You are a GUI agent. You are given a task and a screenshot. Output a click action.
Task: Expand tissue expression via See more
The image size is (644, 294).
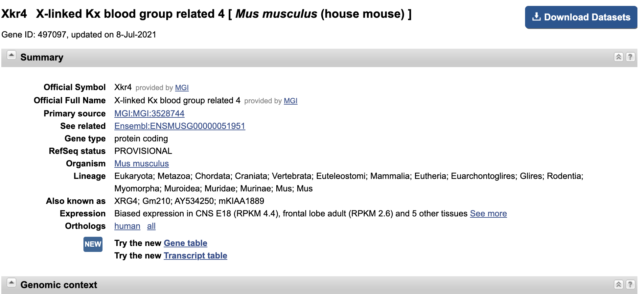coord(489,213)
